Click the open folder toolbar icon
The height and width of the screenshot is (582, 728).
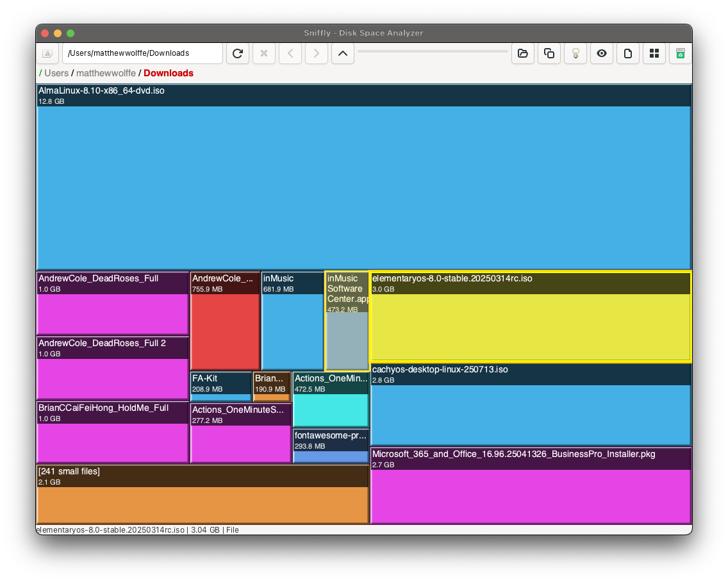point(523,53)
